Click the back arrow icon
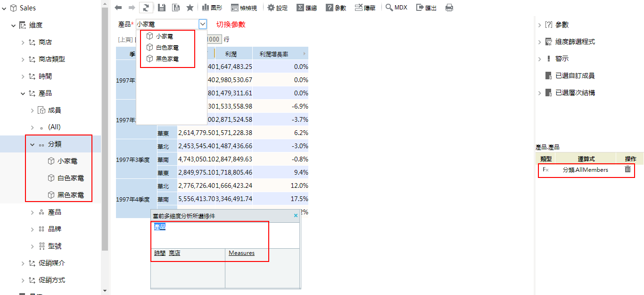The width and height of the screenshot is (644, 295). [x=118, y=8]
